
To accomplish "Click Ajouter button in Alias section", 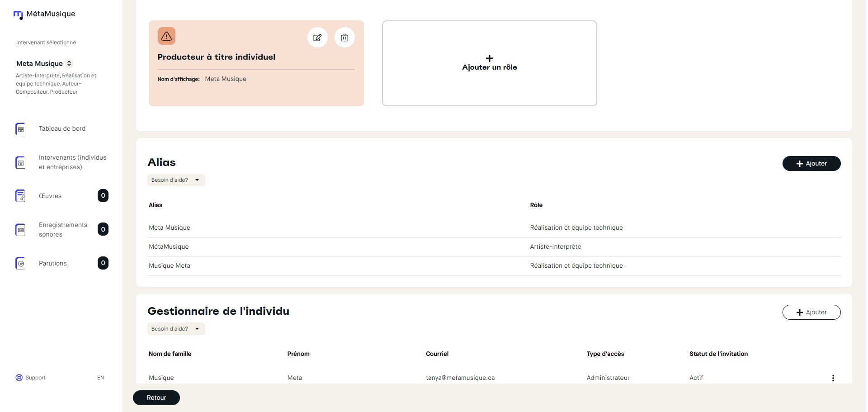I will click(811, 164).
